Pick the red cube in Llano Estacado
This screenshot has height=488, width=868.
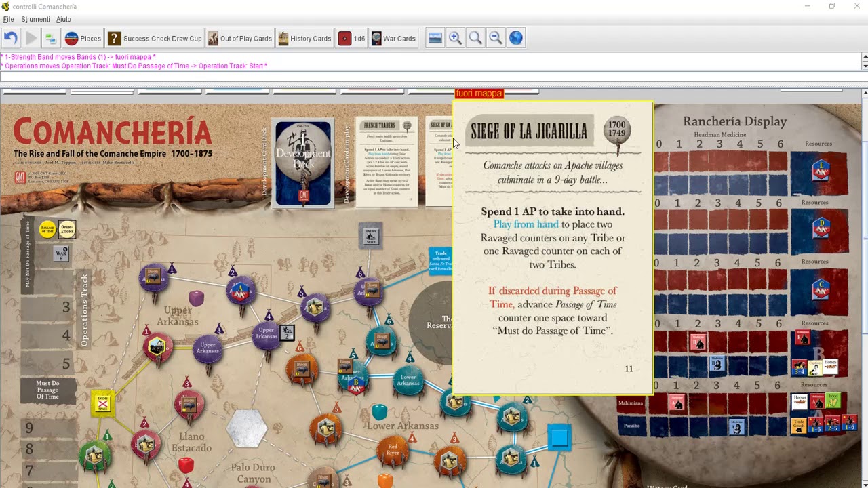(185, 465)
